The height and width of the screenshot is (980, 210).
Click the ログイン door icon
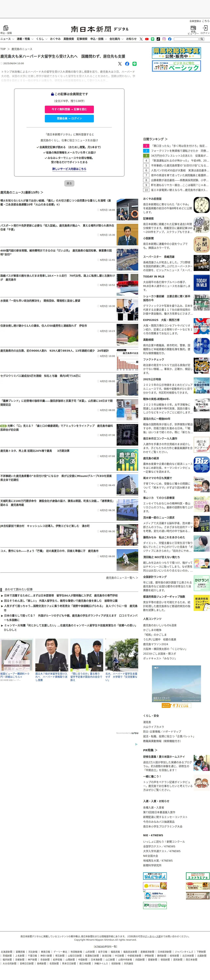(x=205, y=28)
